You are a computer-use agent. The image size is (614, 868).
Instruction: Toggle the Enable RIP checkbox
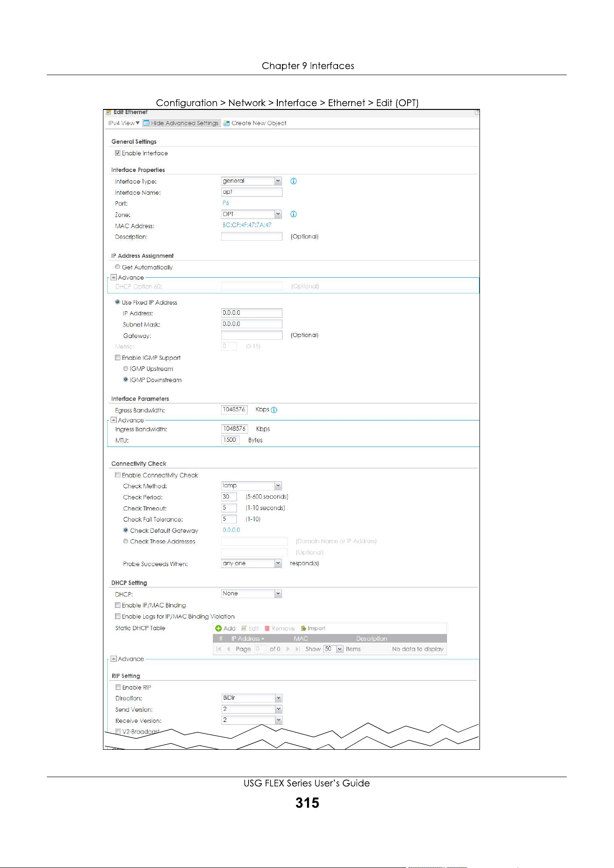118,688
